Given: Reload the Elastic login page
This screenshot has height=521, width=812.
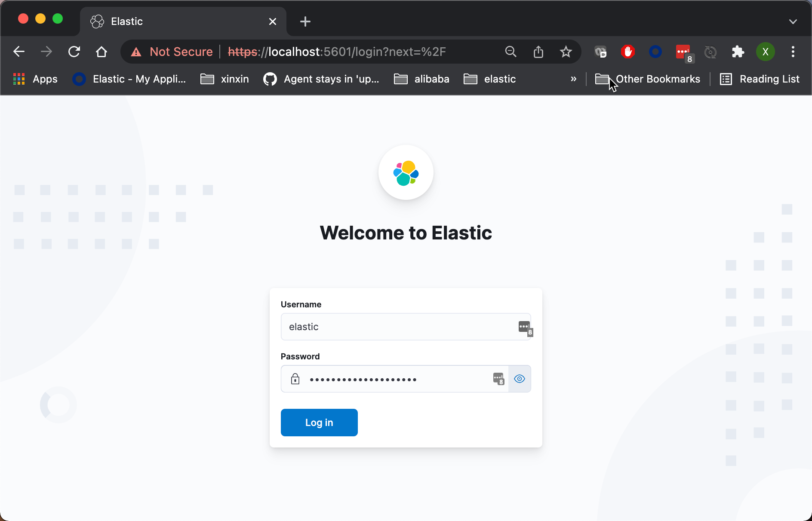Looking at the screenshot, I should 74,52.
